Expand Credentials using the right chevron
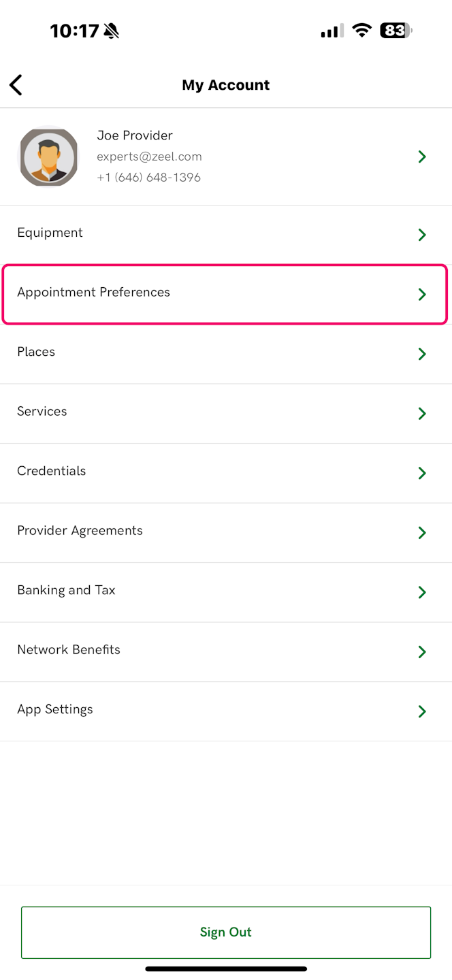Image resolution: width=452 pixels, height=980 pixels. tap(422, 473)
